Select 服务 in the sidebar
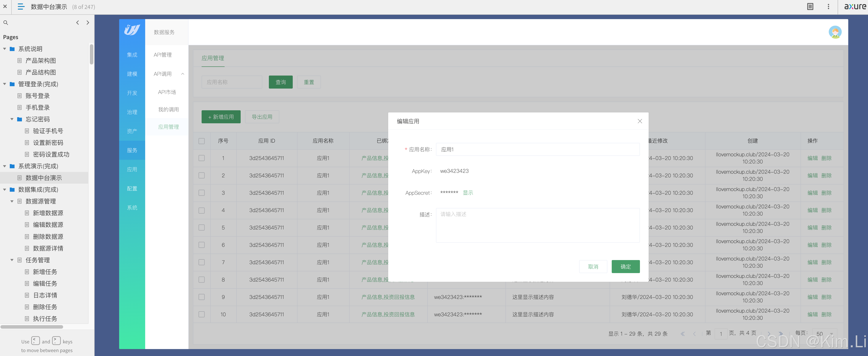The height and width of the screenshot is (356, 868). (132, 150)
